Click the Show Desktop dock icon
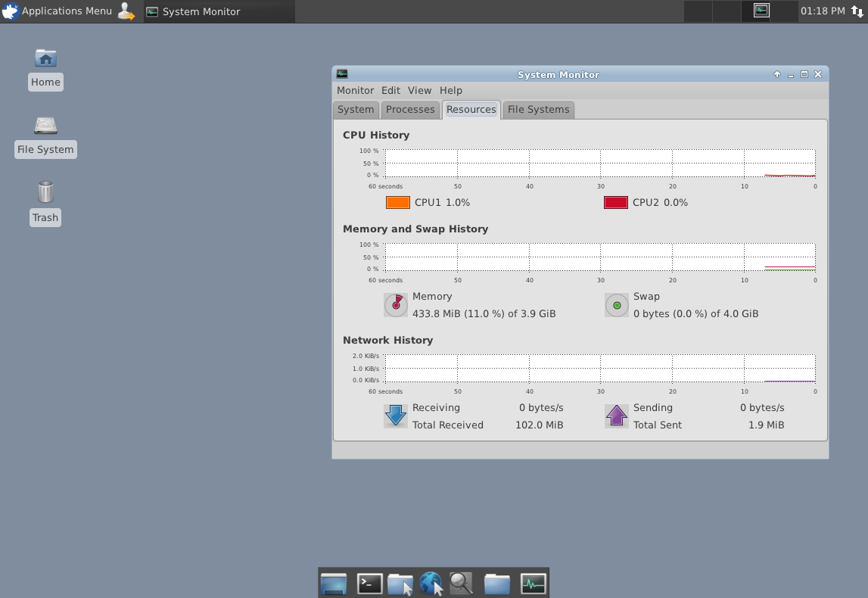The height and width of the screenshot is (598, 868). tap(333, 584)
